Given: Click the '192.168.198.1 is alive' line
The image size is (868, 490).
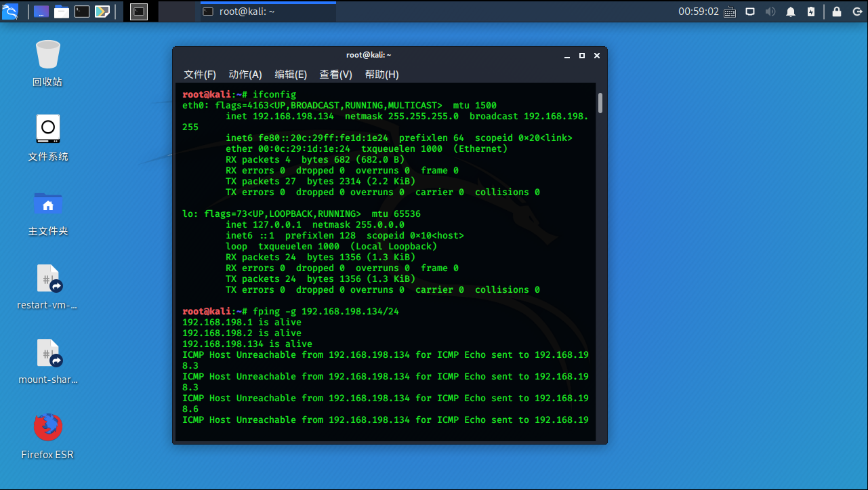Looking at the screenshot, I should click(242, 323).
